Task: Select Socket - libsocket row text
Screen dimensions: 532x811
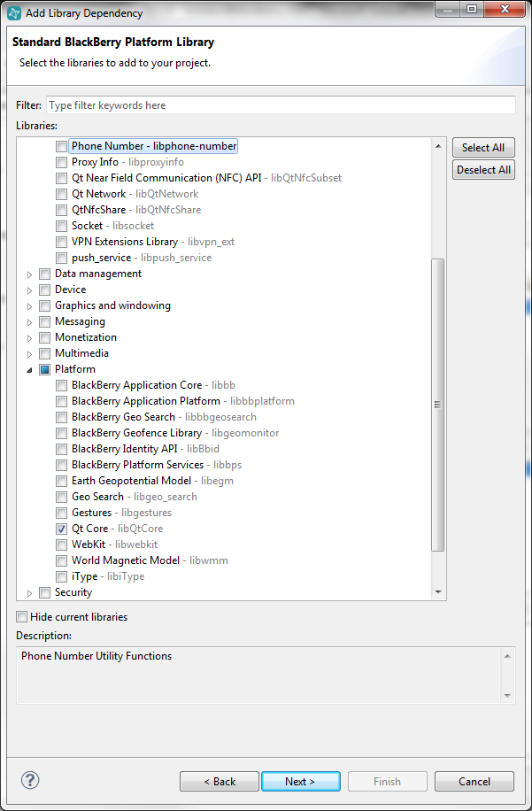Action: tap(112, 226)
